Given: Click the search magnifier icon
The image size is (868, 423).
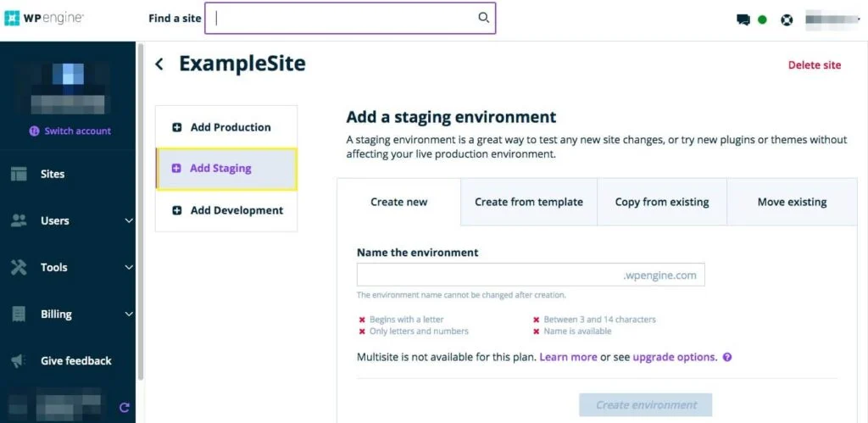Looking at the screenshot, I should [x=483, y=18].
